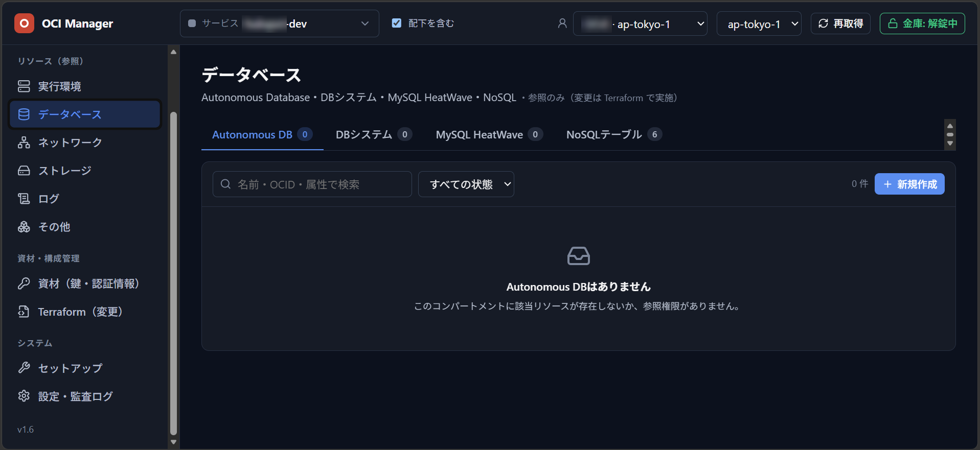Click the sidebar scrollbar up arrow
The image size is (980, 450).
173,52
